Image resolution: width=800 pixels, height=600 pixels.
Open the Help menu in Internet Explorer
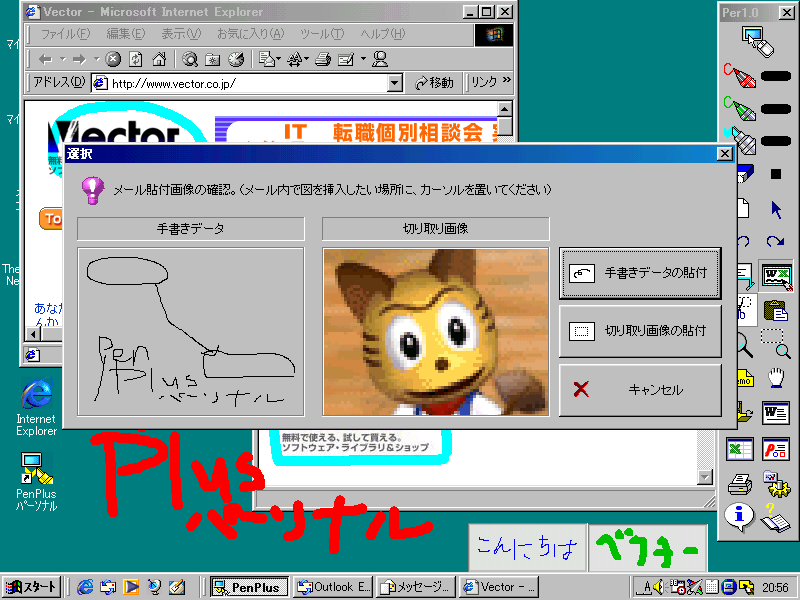coord(383,34)
